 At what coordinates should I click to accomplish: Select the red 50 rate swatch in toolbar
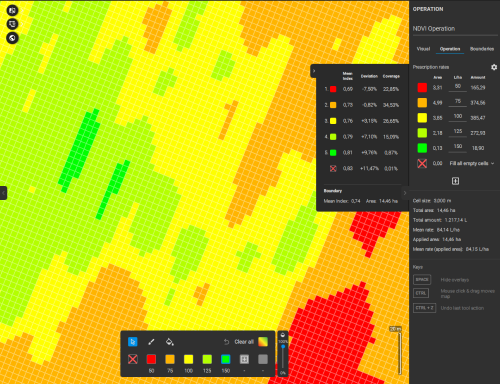pyautogui.click(x=151, y=359)
